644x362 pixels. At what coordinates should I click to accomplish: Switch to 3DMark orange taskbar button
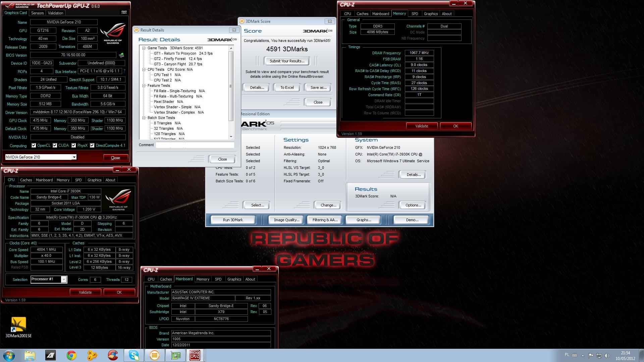155,355
